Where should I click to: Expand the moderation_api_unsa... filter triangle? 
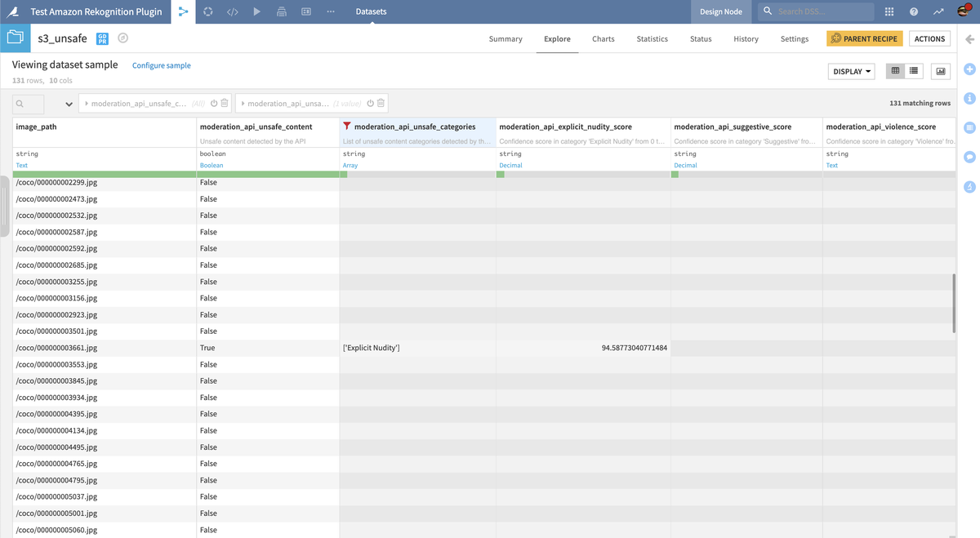[x=243, y=104]
